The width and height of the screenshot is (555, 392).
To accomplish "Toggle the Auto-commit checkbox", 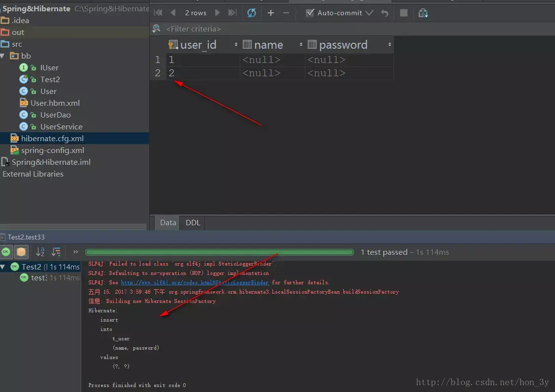I will pyautogui.click(x=310, y=13).
